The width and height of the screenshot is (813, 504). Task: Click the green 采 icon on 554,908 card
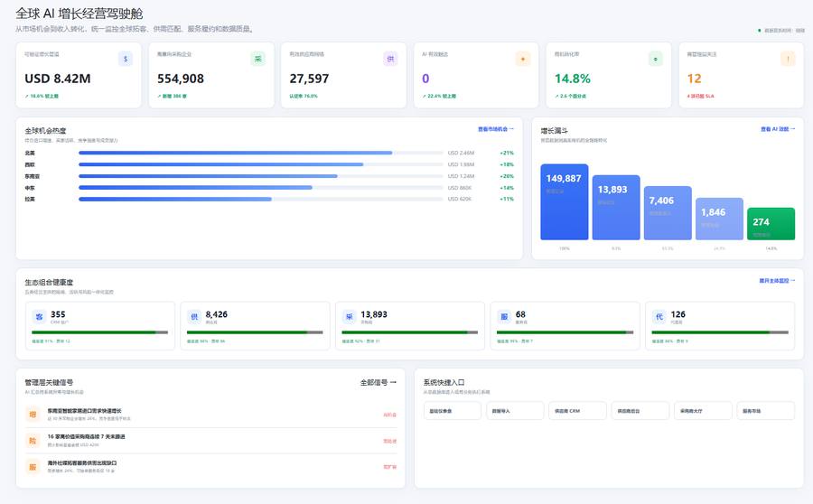point(257,59)
